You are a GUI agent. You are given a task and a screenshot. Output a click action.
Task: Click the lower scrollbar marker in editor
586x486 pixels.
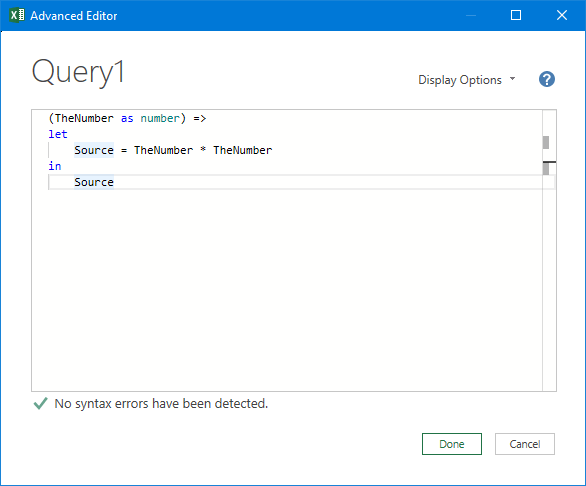(546, 168)
